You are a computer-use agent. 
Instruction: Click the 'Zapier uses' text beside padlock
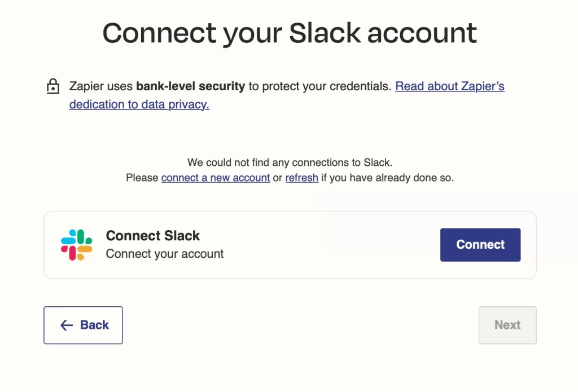click(x=101, y=86)
